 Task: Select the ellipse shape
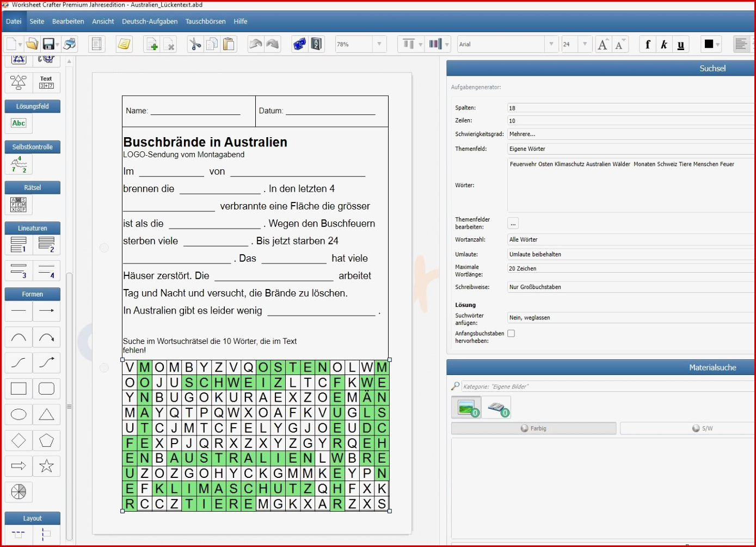click(19, 415)
